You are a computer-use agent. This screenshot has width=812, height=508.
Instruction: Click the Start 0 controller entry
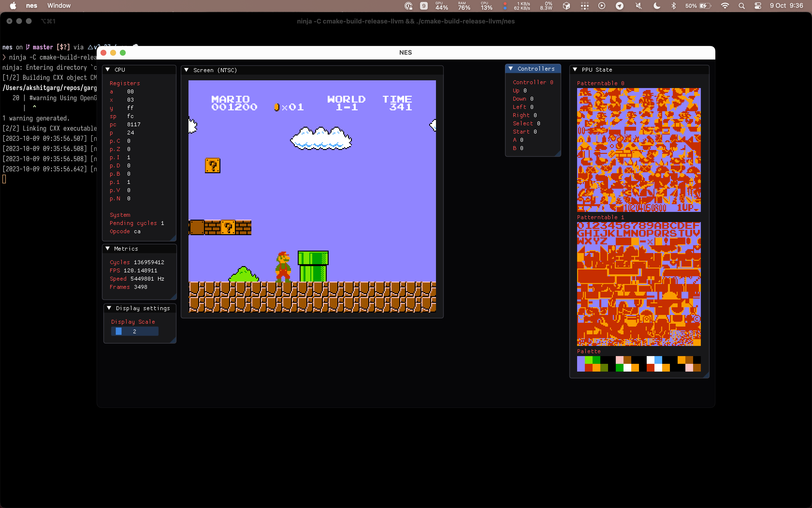524,132
